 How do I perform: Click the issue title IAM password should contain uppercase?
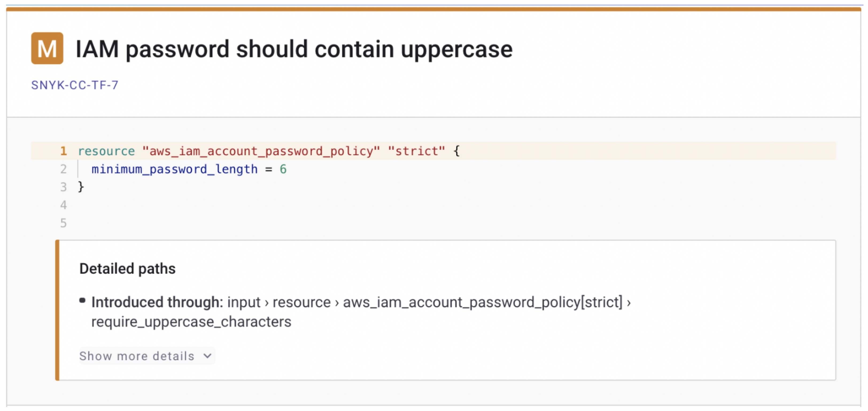pyautogui.click(x=294, y=49)
